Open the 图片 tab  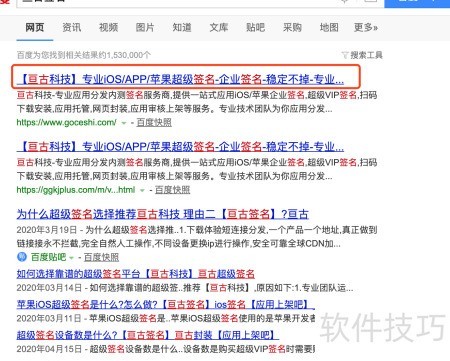(x=145, y=27)
